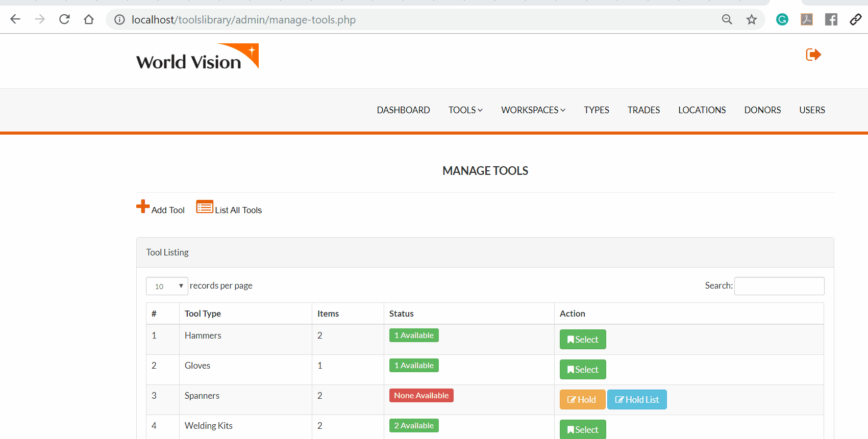The height and width of the screenshot is (439, 868).
Task: Click the List All Tools link
Action: point(238,210)
